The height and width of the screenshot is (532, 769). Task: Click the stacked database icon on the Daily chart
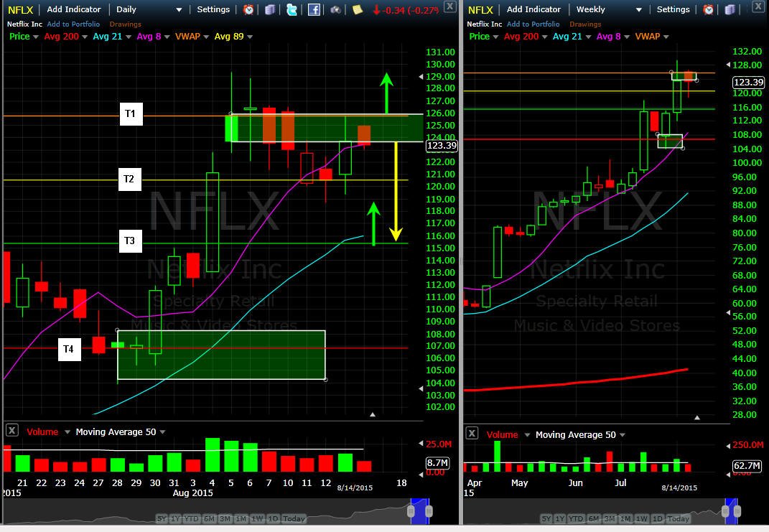[x=270, y=9]
